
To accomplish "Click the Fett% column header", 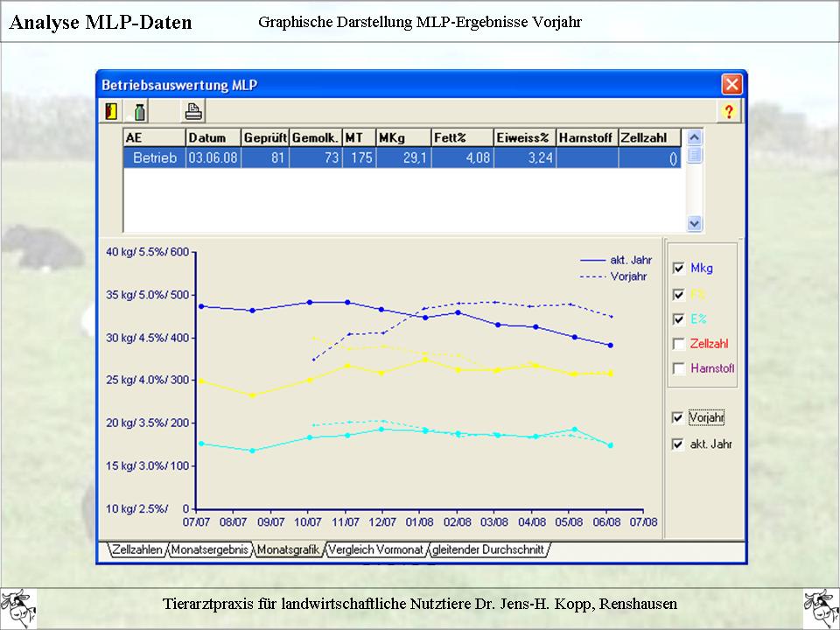I will point(461,138).
